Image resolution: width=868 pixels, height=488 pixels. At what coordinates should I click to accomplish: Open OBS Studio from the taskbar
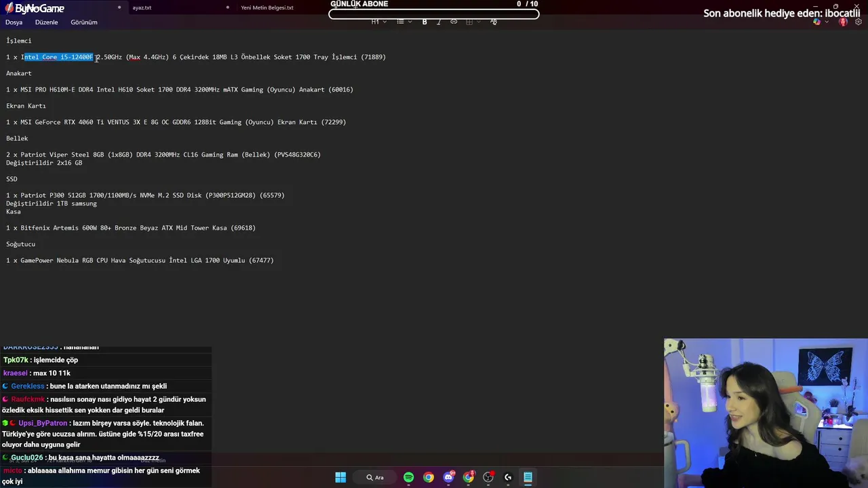click(488, 477)
